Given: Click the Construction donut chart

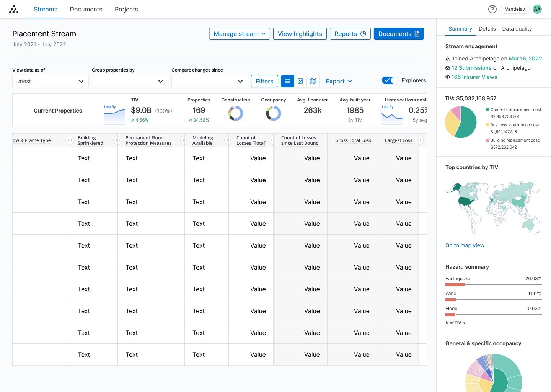Looking at the screenshot, I should point(236,113).
